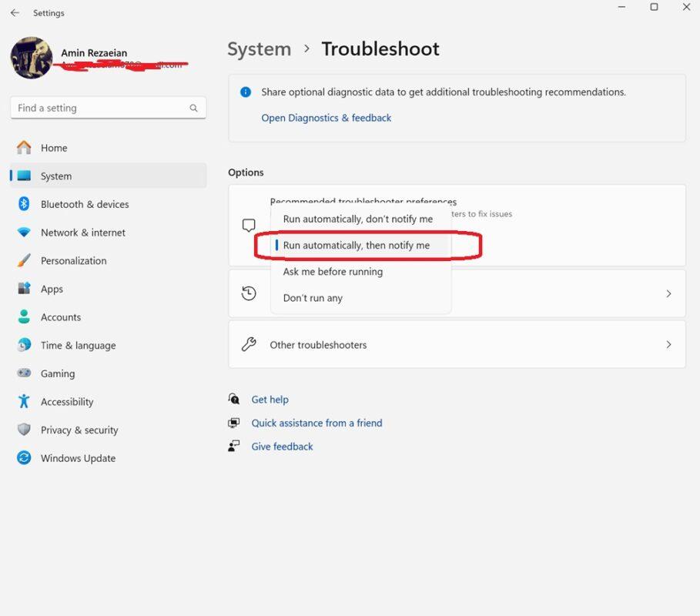Click the user profile picture
Image resolution: width=700 pixels, height=616 pixels.
point(32,58)
